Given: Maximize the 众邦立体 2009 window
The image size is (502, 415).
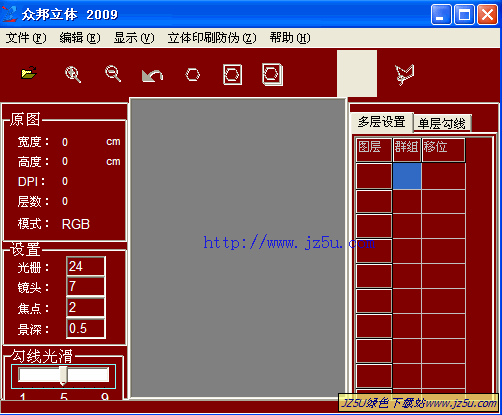Looking at the screenshot, I should click(x=464, y=14).
